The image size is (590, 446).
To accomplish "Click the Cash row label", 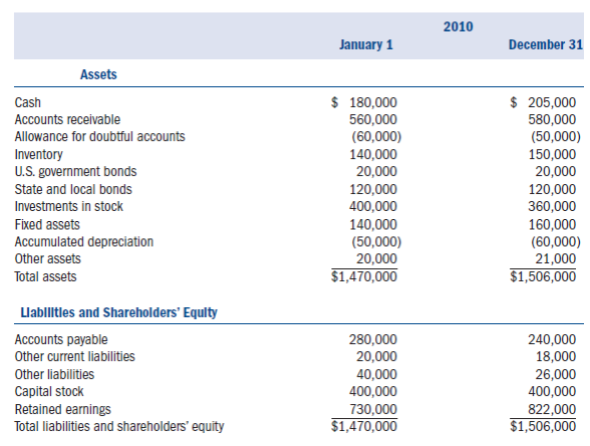I will coord(27,102).
